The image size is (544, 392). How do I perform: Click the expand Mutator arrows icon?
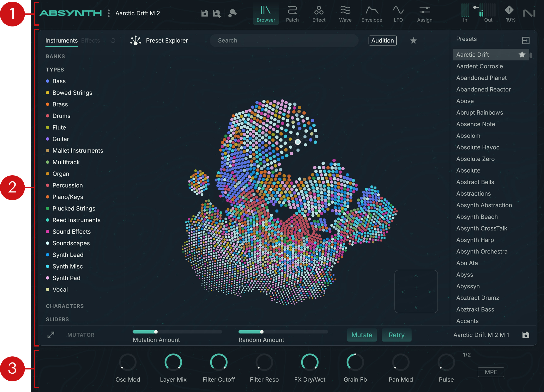51,335
